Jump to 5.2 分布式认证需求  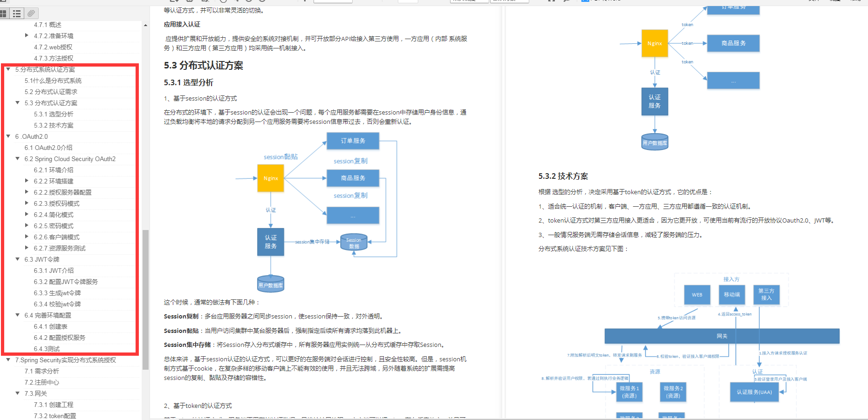51,92
